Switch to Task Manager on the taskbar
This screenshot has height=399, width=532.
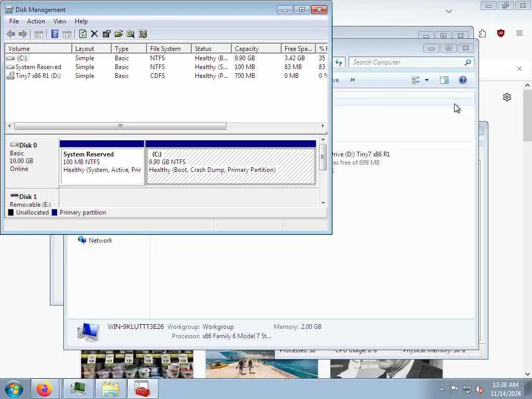[78, 389]
